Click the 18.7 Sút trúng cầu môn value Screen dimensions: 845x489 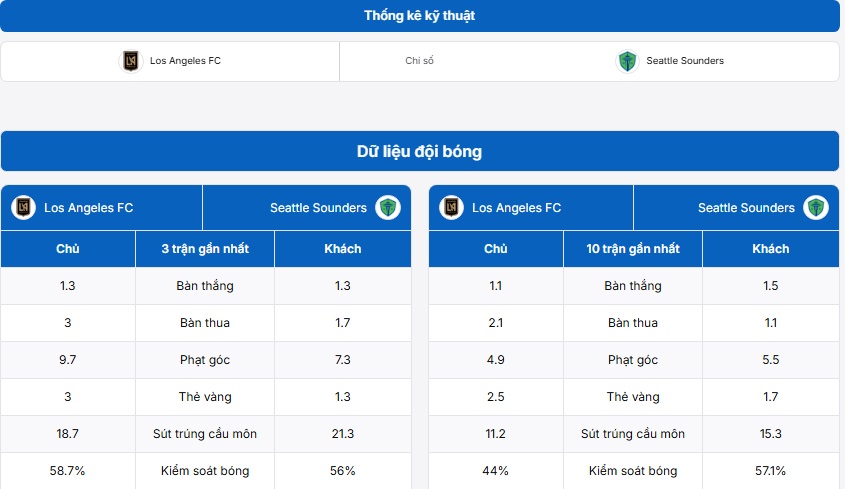point(67,434)
